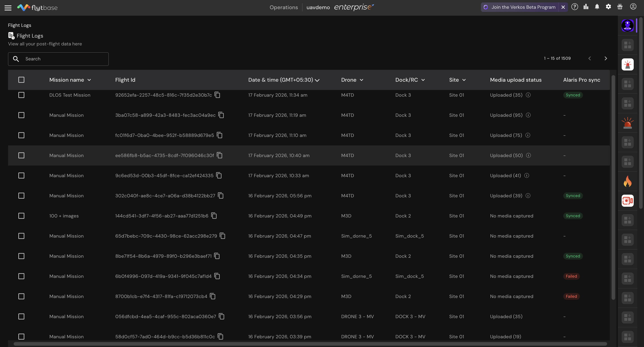The width and height of the screenshot is (644, 347).
Task: Show info for Uploaded (95) media status
Action: point(528,115)
